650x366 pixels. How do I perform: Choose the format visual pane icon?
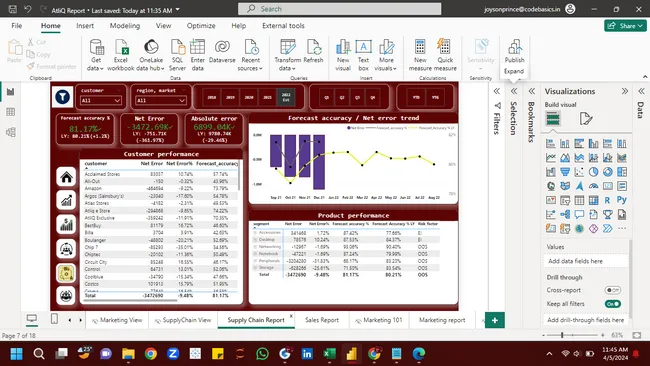pos(585,119)
